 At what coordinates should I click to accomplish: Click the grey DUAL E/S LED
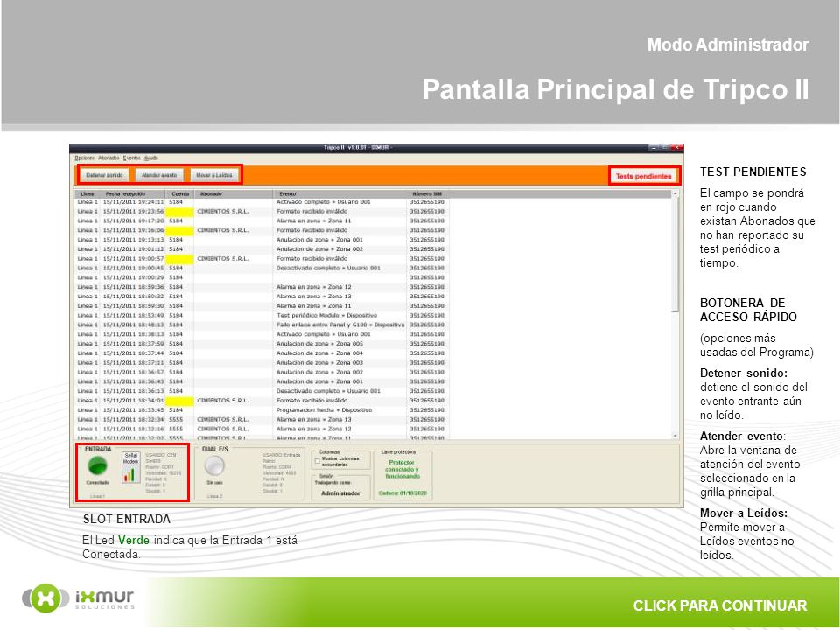(214, 466)
